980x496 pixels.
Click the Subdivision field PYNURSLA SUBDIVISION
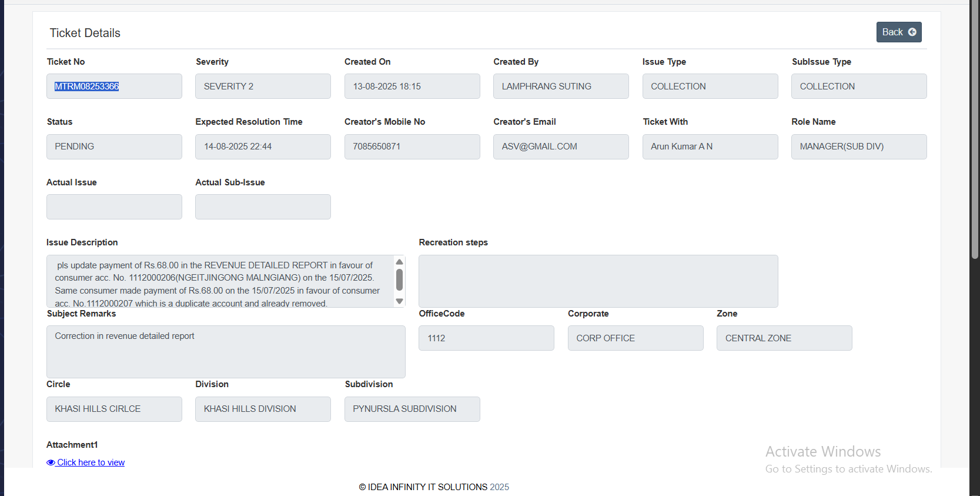point(412,409)
